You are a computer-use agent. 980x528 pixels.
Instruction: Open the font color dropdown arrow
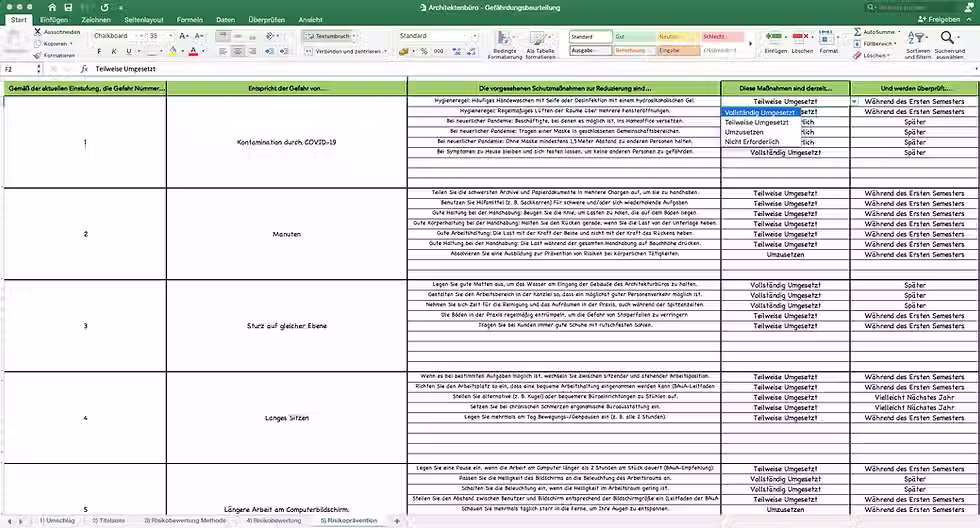click(203, 51)
